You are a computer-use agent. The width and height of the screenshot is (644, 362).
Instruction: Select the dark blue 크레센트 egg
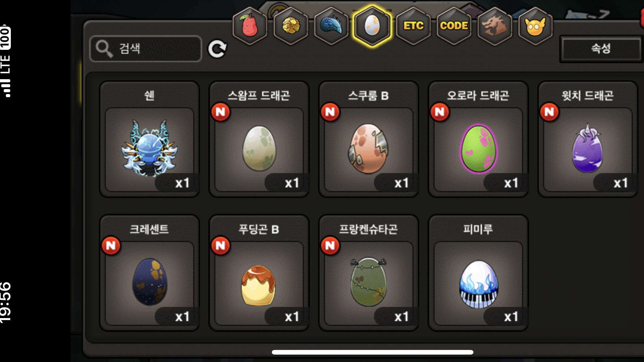tap(150, 273)
